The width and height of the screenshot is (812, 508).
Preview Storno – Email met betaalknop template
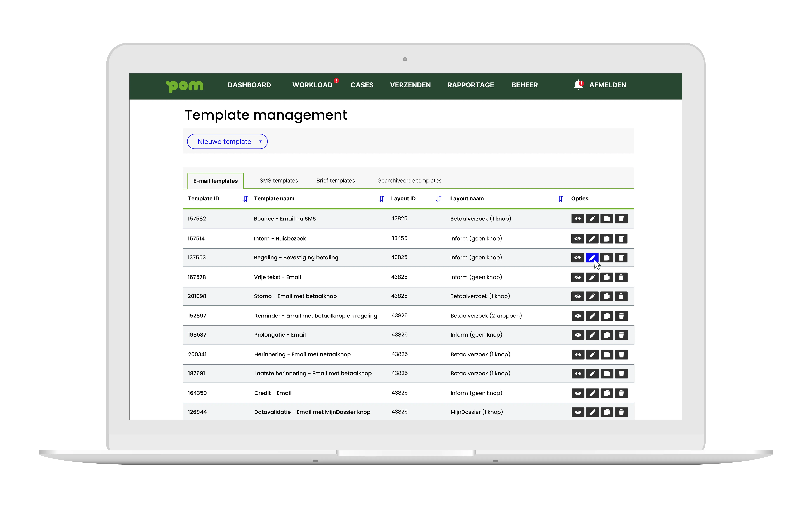click(578, 296)
